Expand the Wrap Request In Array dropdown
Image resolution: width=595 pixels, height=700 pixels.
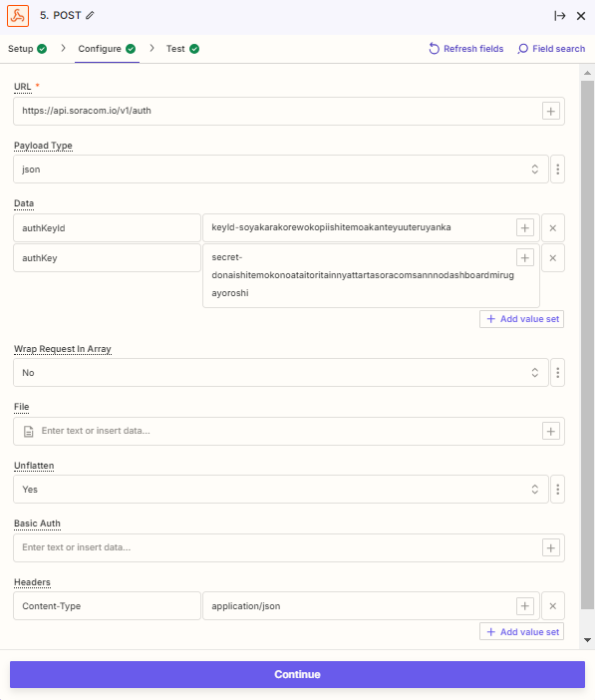click(281, 372)
